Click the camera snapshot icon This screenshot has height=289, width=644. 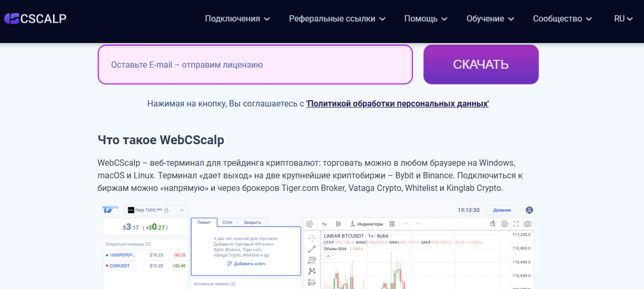pos(527,224)
